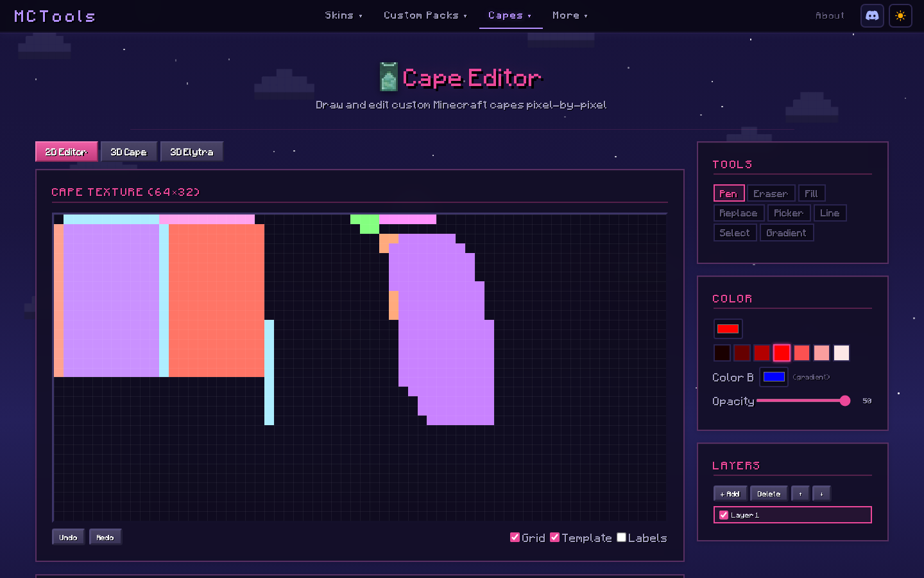Expand the More menu
The width and height of the screenshot is (924, 578).
[570, 15]
